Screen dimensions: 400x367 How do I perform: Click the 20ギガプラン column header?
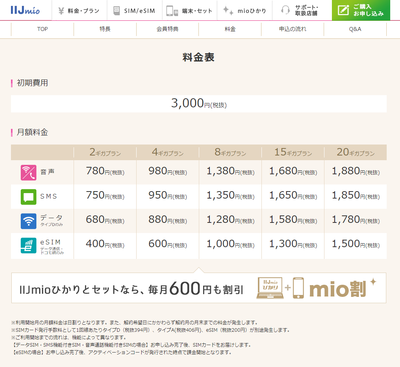356,152
